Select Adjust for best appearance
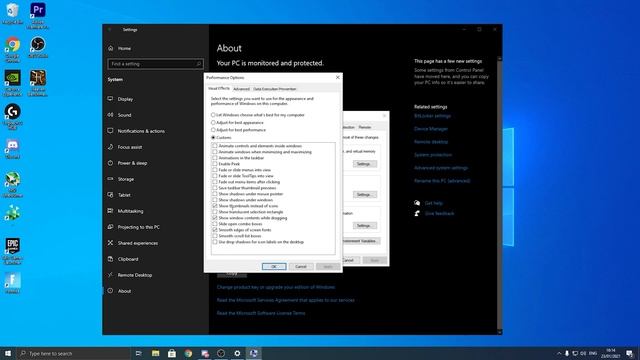640x360 pixels. [213, 122]
